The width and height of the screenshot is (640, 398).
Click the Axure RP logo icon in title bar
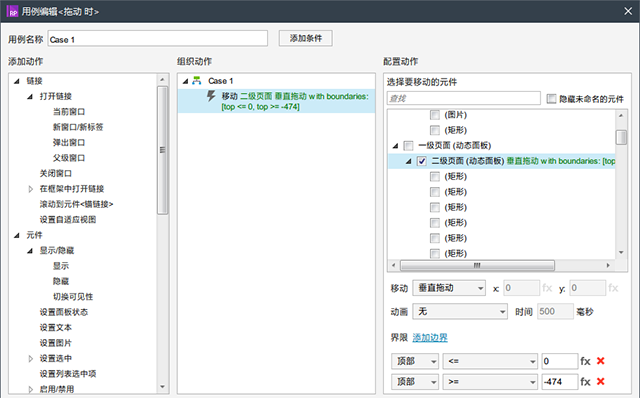(12, 11)
